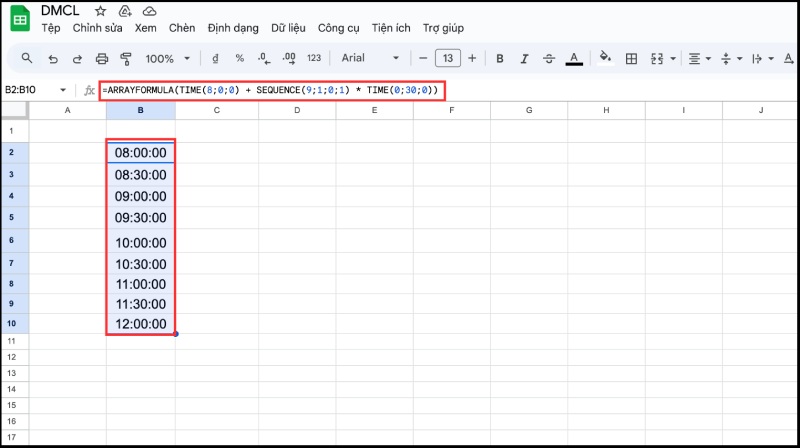Select cell showing 08:00:00
Image resolution: width=800 pixels, height=448 pixels.
click(140, 153)
